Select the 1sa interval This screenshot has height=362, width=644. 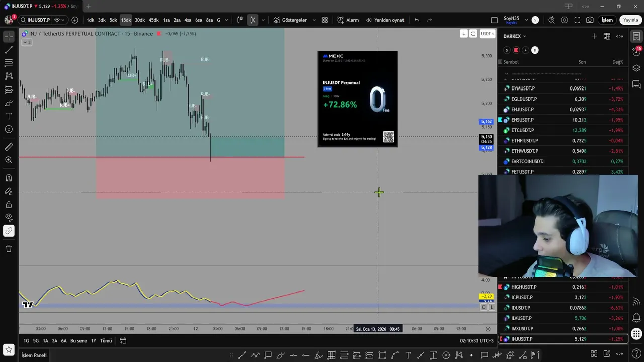click(x=166, y=20)
